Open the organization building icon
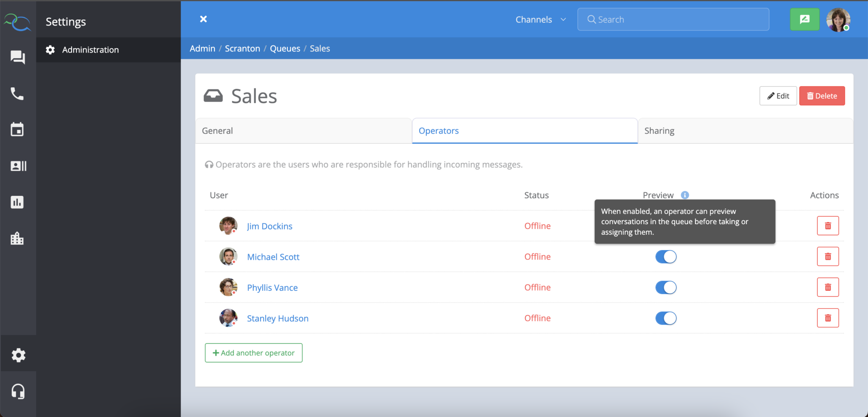Viewport: 868px width, 417px height. 17,239
